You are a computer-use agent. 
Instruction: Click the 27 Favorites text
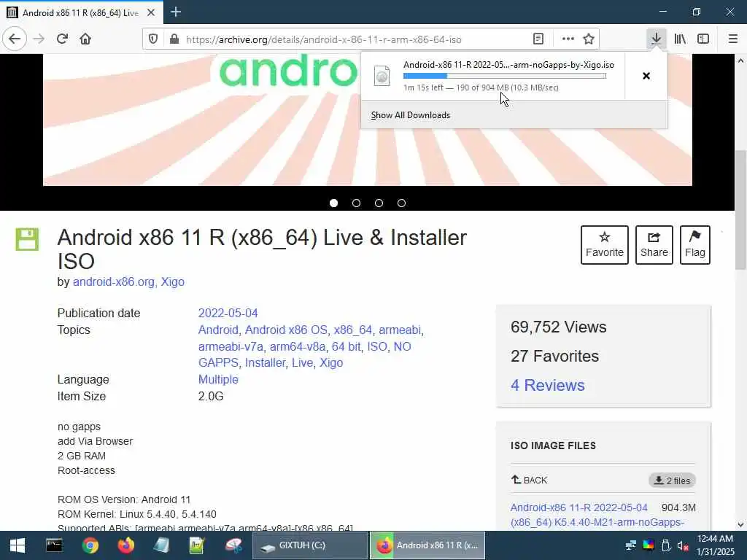[x=554, y=356]
